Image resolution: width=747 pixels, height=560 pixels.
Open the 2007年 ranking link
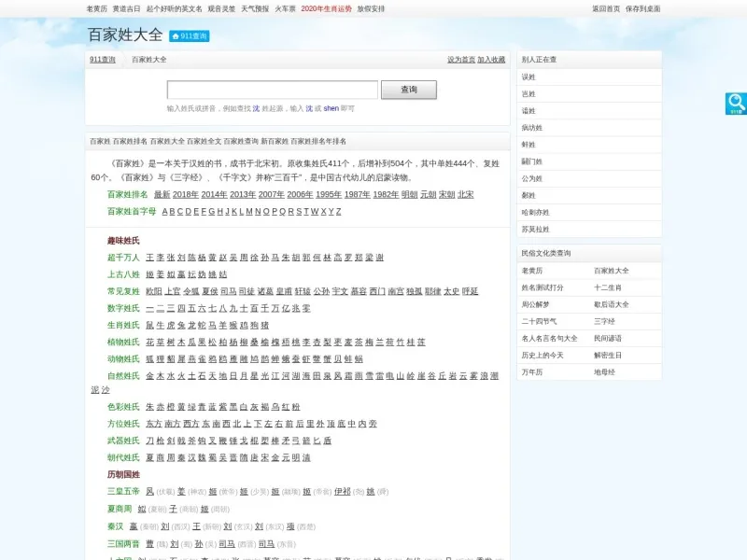(271, 194)
